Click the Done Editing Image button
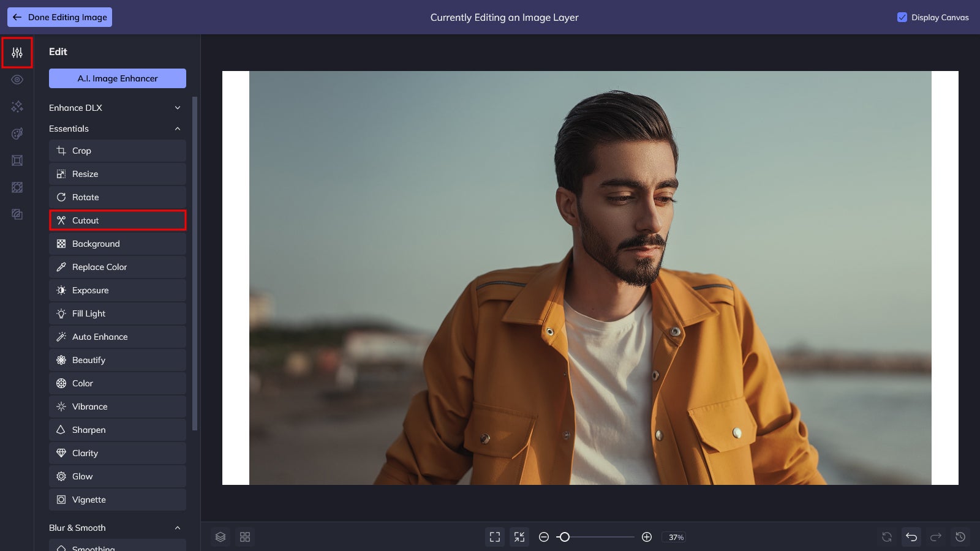 click(59, 17)
